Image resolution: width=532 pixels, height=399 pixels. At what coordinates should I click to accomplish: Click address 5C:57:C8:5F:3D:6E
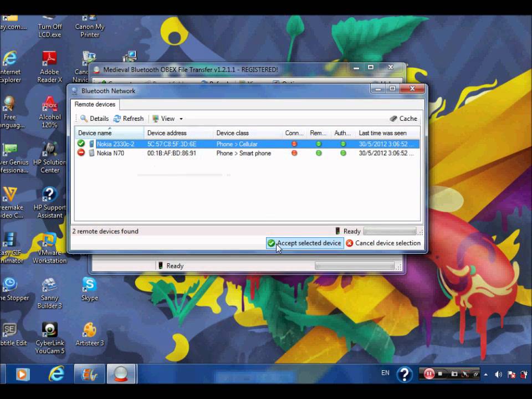[172, 144]
